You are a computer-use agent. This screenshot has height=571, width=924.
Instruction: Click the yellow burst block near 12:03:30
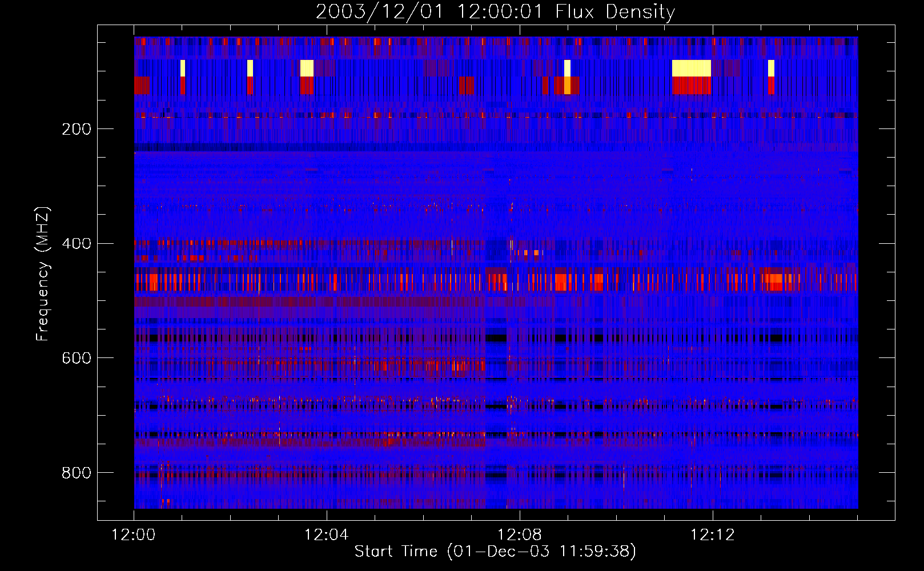tap(307, 68)
